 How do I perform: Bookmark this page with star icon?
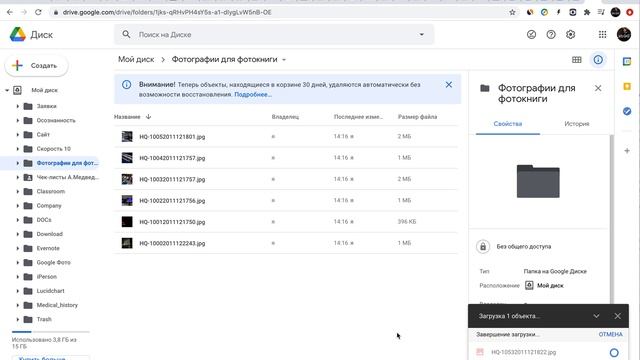(x=512, y=12)
